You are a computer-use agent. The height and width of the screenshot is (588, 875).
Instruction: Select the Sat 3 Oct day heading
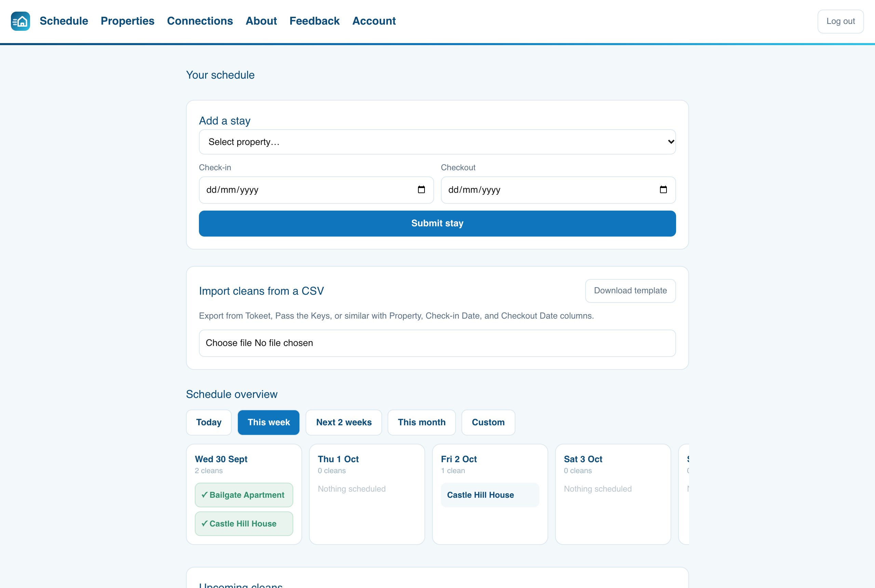(583, 459)
